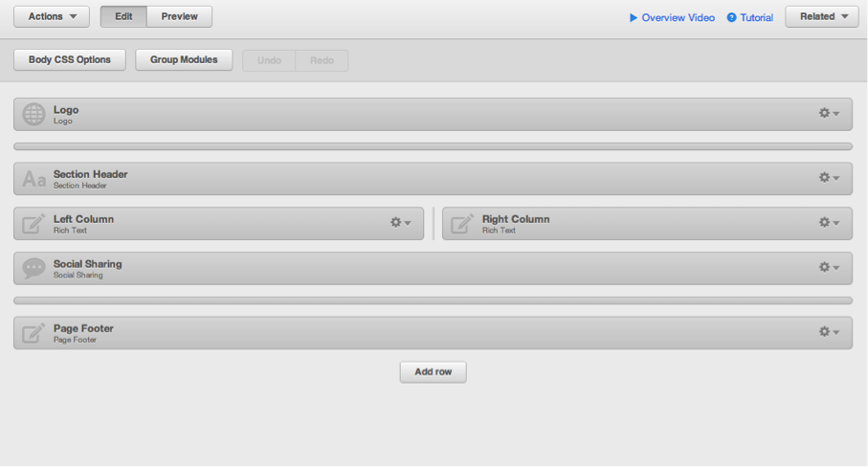Click the Page Footer edit icon

[x=33, y=333]
